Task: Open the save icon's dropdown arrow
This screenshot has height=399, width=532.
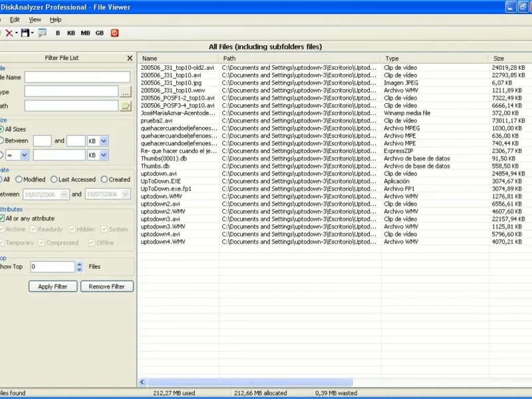Action: [x=32, y=33]
